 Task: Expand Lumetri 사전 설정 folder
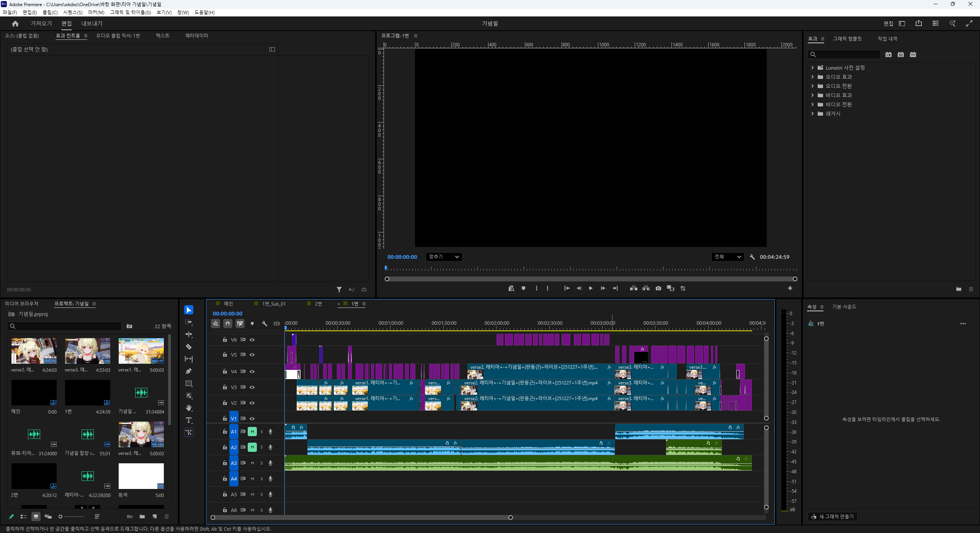pos(812,68)
